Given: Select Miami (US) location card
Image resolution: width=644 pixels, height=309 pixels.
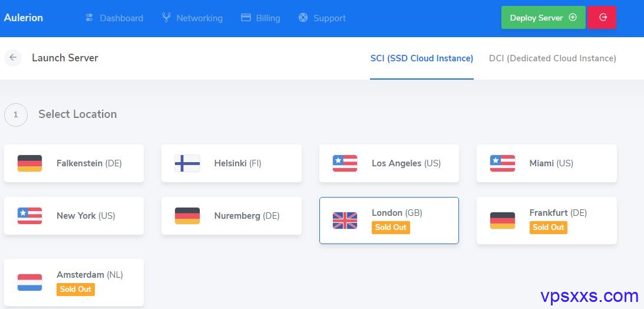Looking at the screenshot, I should [547, 163].
